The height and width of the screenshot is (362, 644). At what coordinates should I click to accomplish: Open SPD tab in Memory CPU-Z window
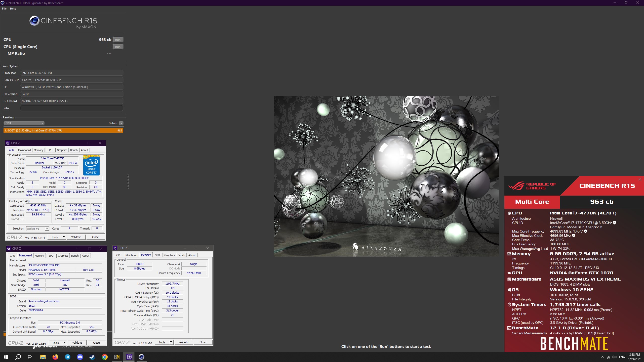coord(157,255)
